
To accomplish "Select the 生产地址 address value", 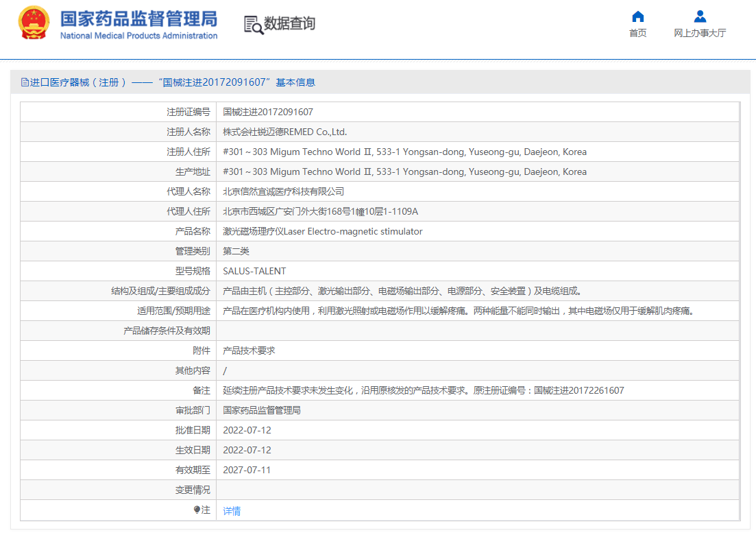I will click(405, 171).
